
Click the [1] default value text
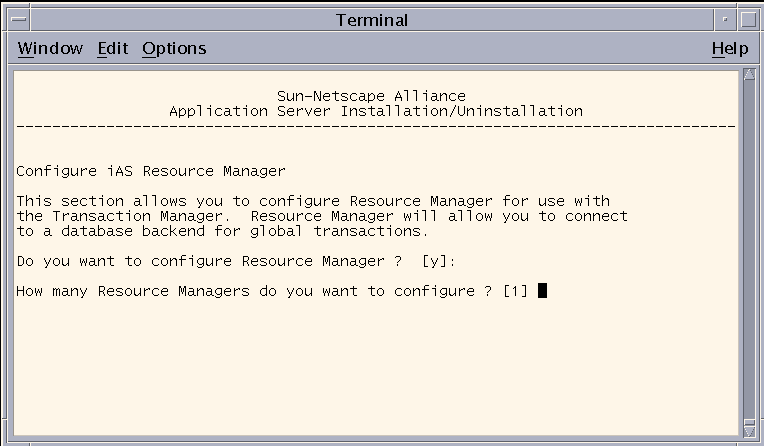click(516, 291)
